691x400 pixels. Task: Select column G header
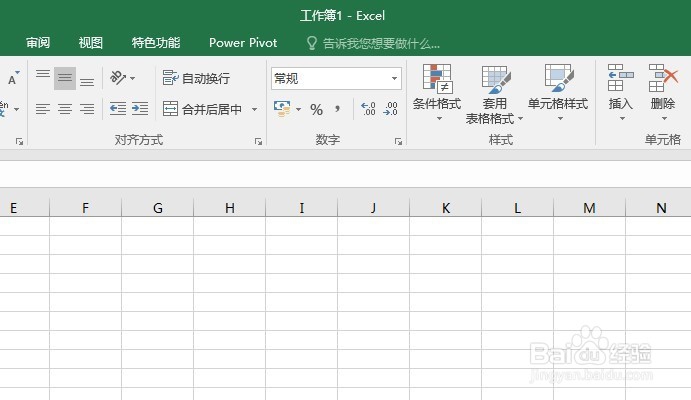click(x=158, y=208)
